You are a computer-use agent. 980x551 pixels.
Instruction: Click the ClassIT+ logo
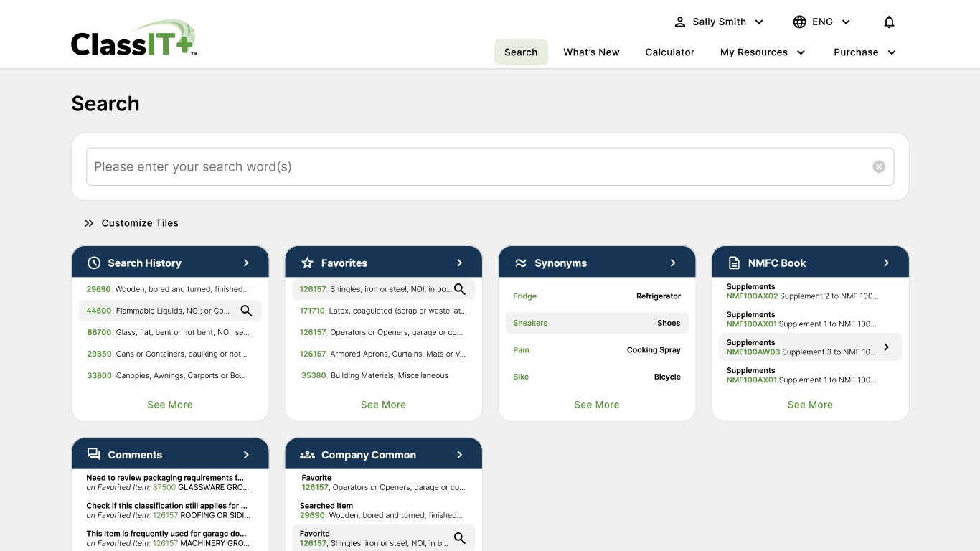(x=133, y=37)
